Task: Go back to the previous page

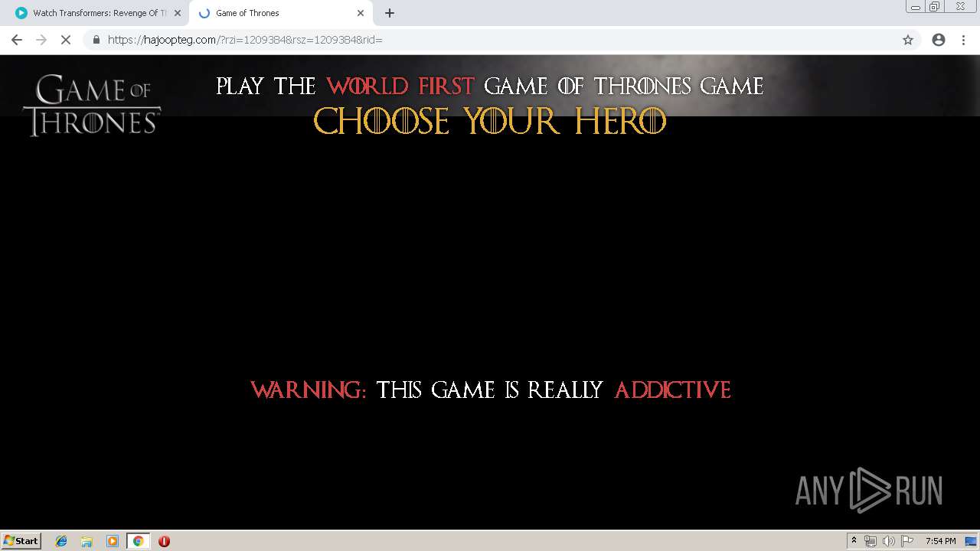Action: coord(17,40)
